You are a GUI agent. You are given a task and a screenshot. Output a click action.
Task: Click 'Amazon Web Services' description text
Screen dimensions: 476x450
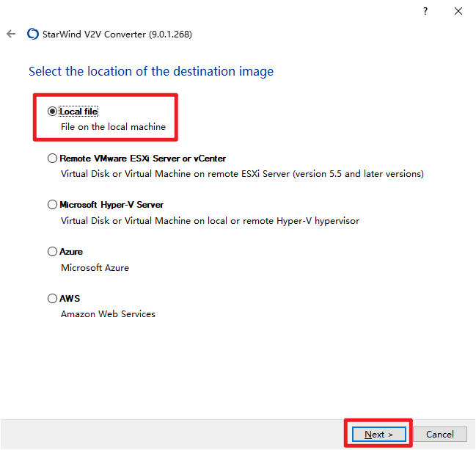(x=108, y=314)
